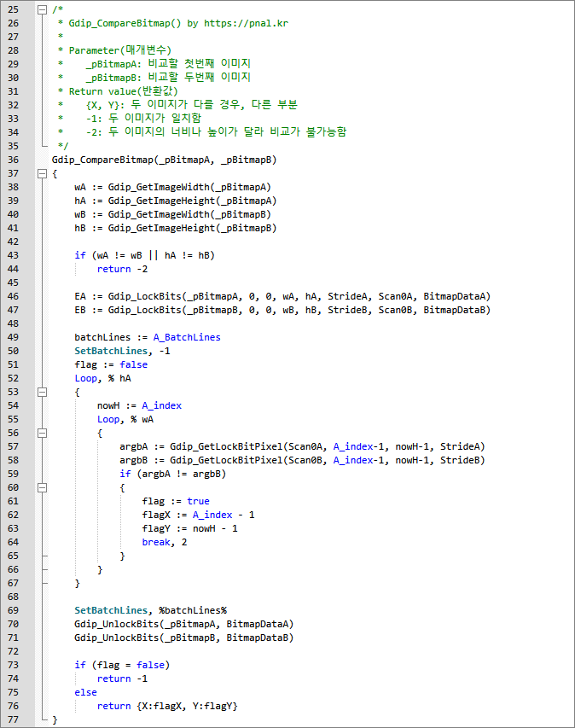Screen dimensions: 575x728
Task: Click line number 36 in the gutter
Action: click(x=13, y=160)
